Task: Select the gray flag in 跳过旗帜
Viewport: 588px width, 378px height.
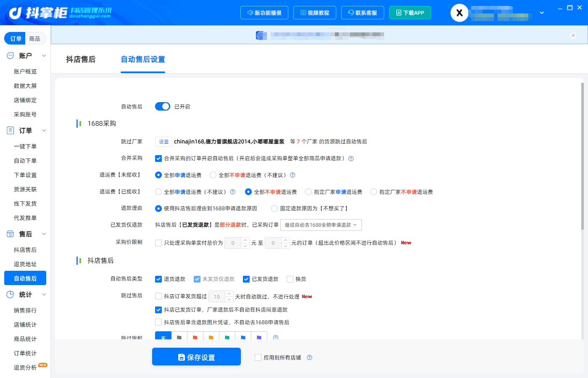Action: point(179,337)
